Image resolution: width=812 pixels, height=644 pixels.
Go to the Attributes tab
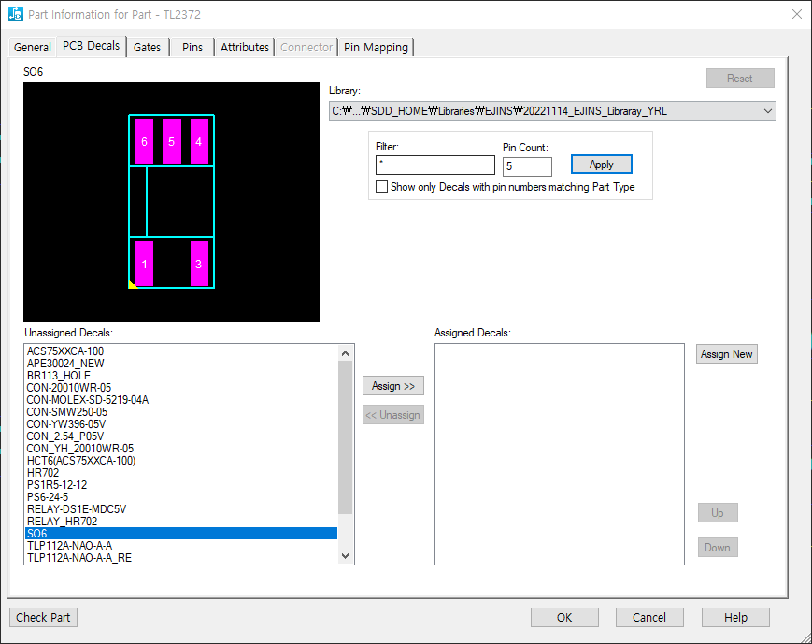coord(245,47)
